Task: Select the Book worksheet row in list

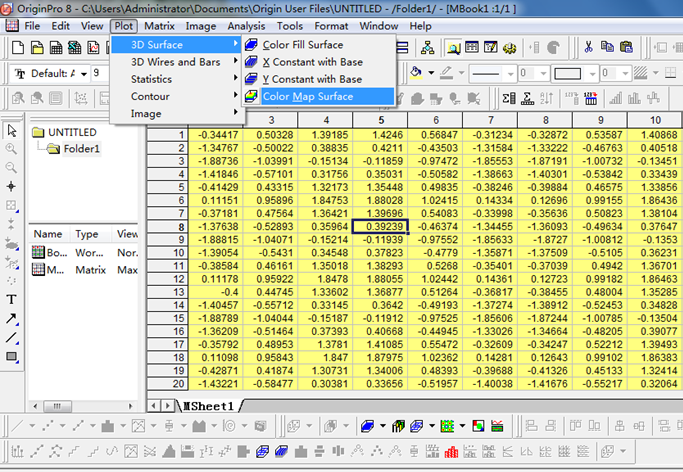Action: pyautogui.click(x=85, y=253)
